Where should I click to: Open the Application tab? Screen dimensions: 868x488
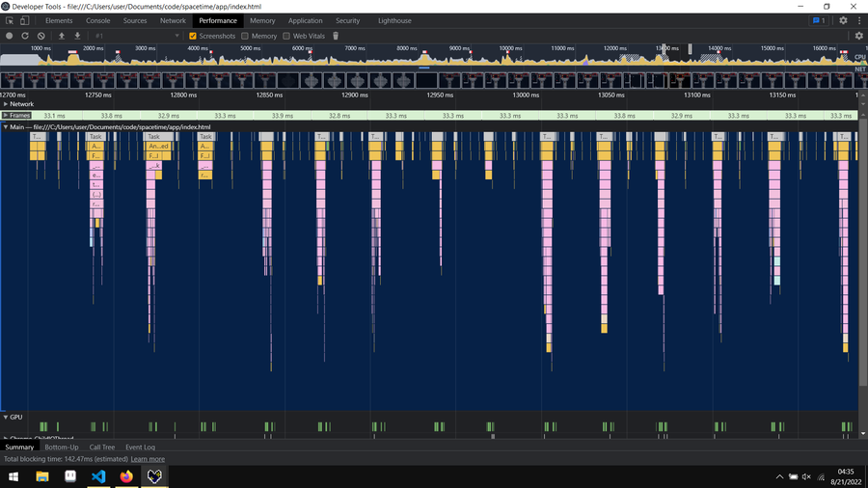(305, 20)
